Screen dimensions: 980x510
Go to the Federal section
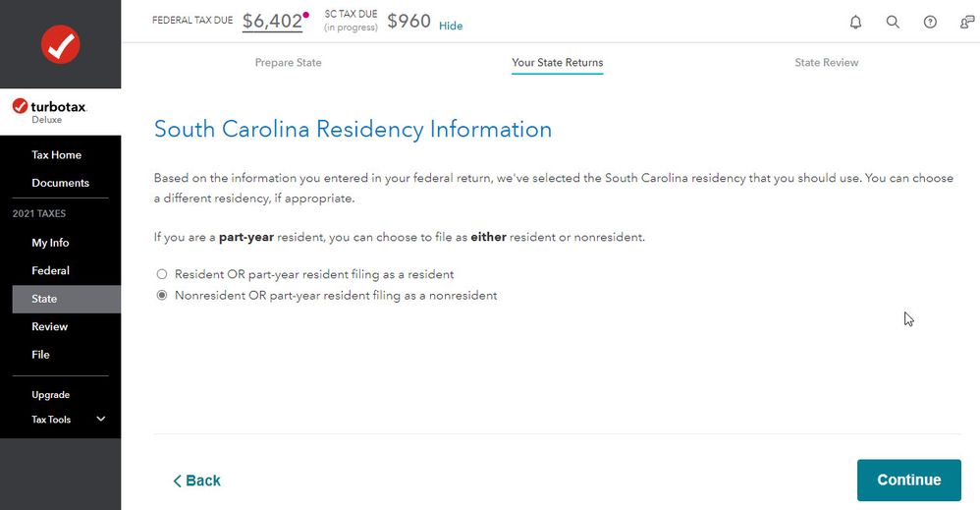51,270
